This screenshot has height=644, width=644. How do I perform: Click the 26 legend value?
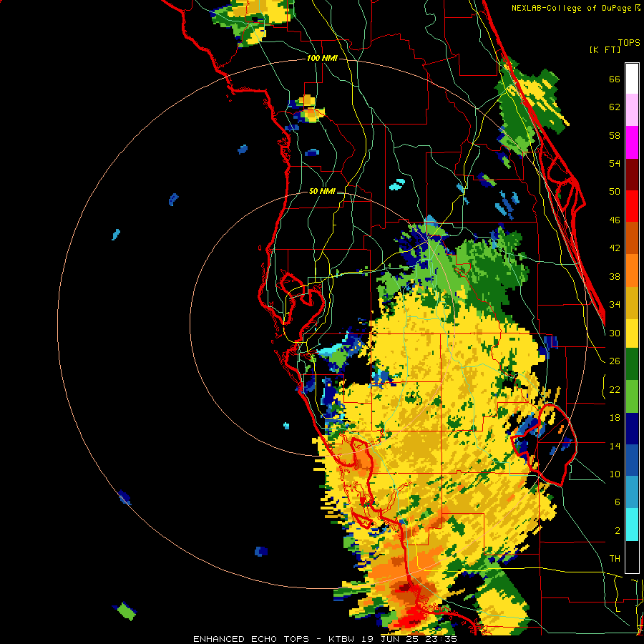click(x=615, y=361)
